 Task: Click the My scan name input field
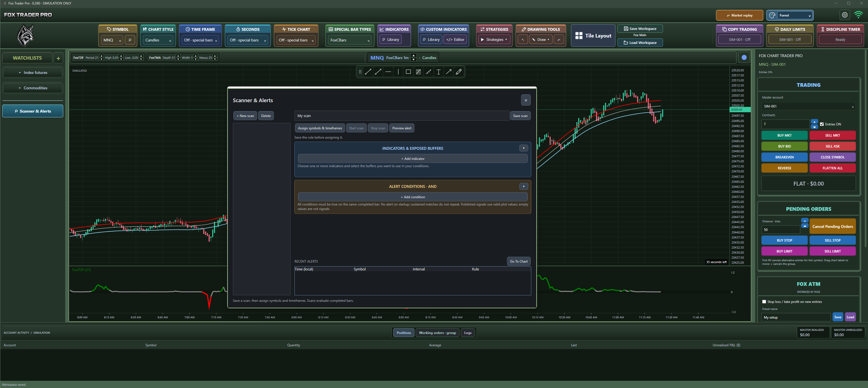(x=402, y=116)
